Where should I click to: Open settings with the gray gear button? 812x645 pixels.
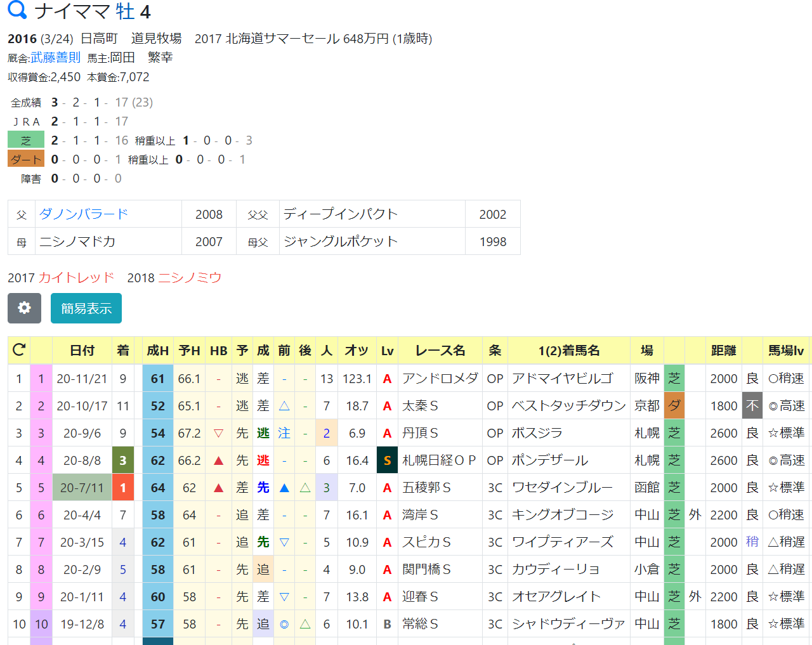coord(24,308)
